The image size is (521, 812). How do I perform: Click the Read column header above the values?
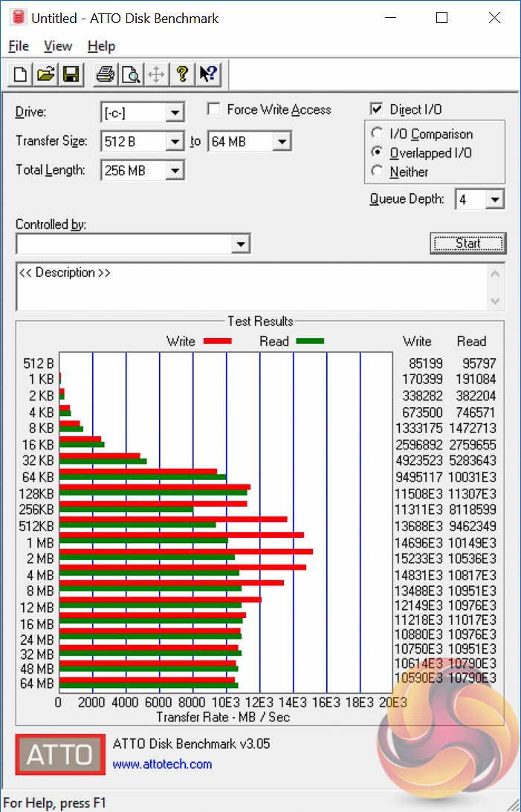(471, 341)
